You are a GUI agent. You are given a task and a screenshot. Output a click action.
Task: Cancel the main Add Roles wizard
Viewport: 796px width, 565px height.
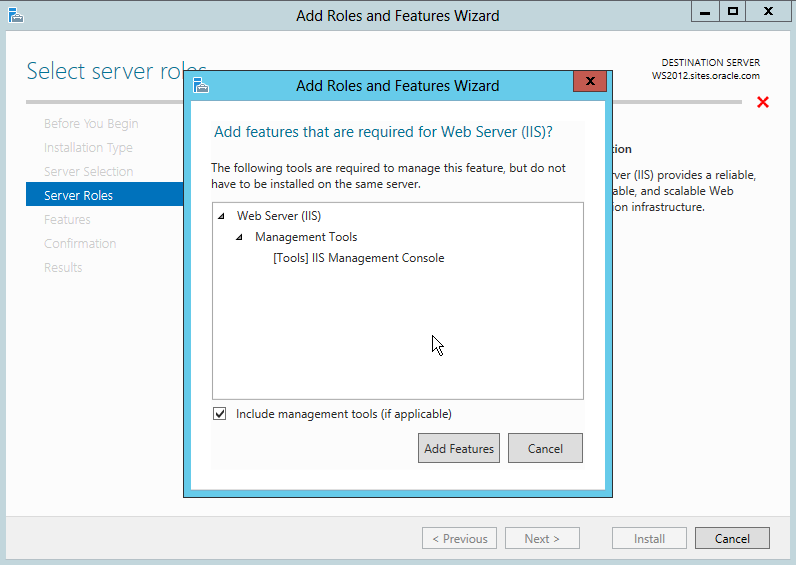tap(732, 538)
